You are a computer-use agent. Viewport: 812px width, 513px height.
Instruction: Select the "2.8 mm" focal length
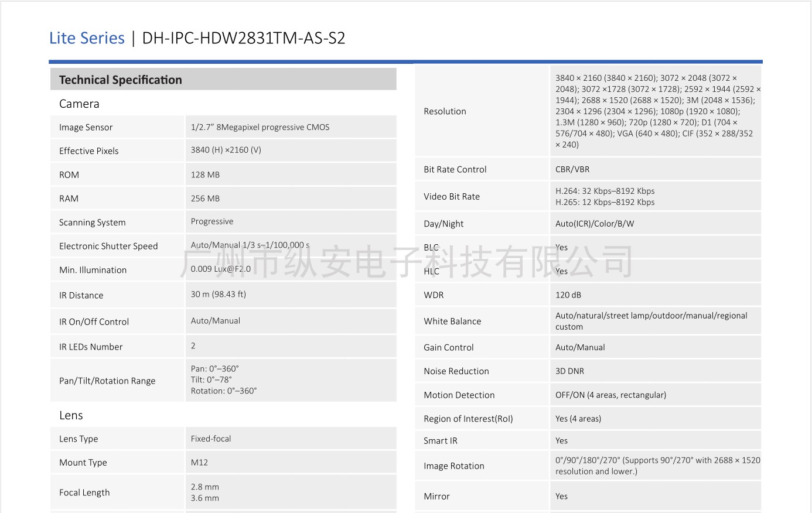click(205, 487)
